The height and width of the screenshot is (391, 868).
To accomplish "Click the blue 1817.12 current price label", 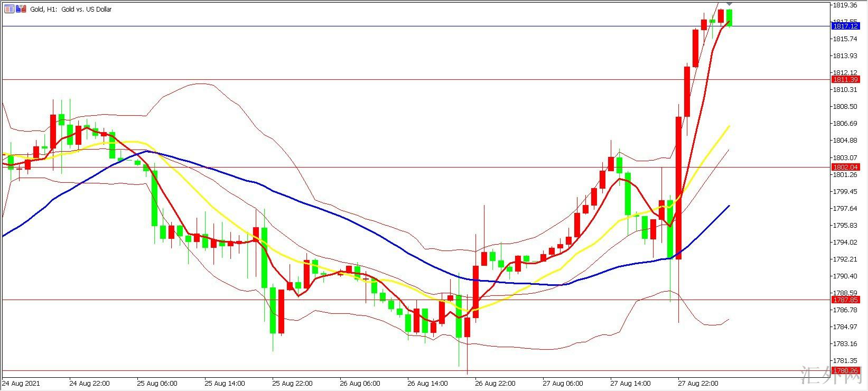I will [x=845, y=26].
